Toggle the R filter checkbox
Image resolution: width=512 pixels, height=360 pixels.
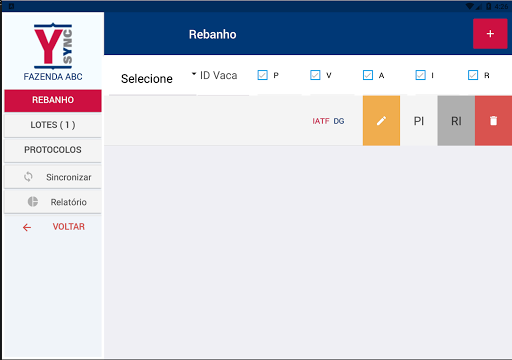pos(473,75)
